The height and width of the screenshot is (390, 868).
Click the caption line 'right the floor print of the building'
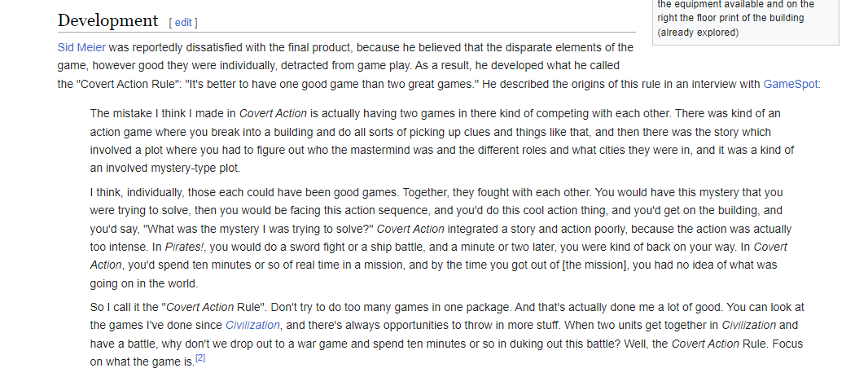[x=730, y=18]
